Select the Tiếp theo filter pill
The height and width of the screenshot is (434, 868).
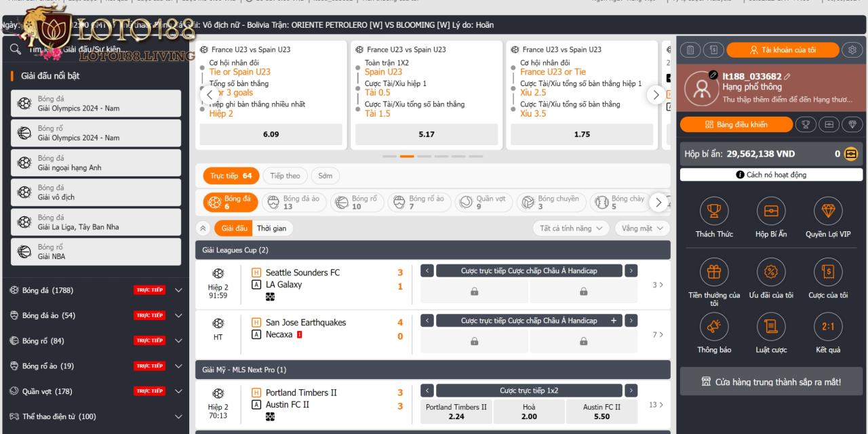[285, 176]
